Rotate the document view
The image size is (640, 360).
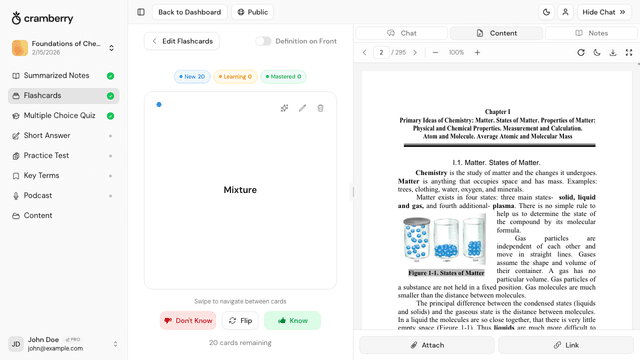(581, 52)
